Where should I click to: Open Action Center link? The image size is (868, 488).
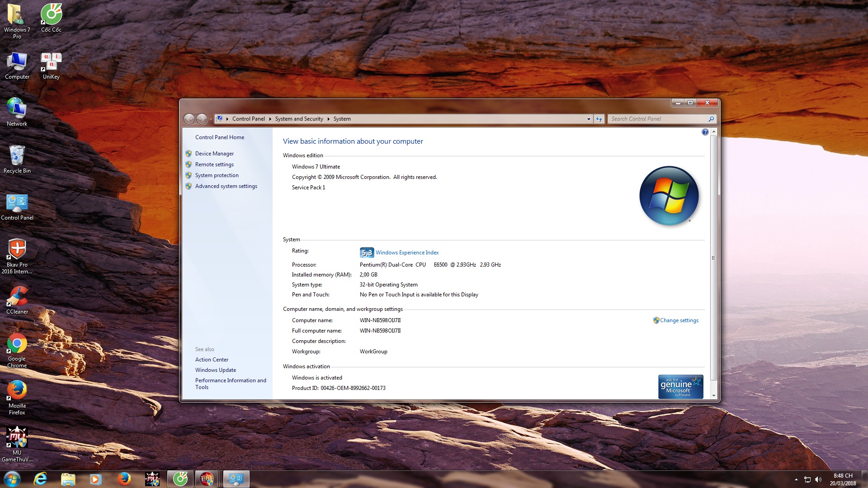pyautogui.click(x=212, y=360)
